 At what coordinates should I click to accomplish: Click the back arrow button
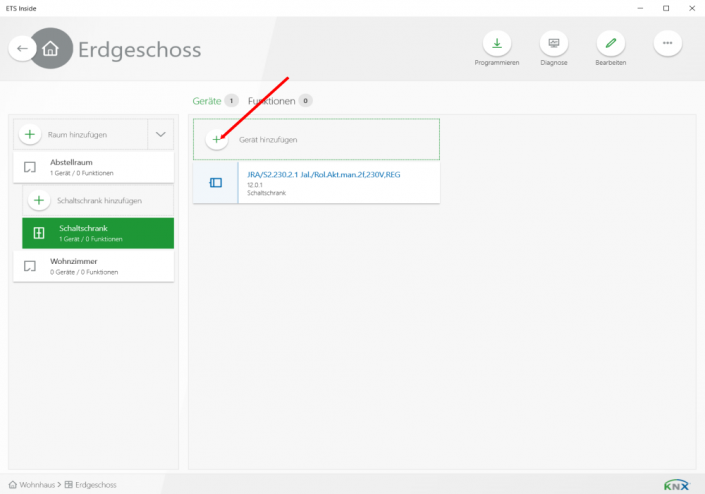point(23,48)
